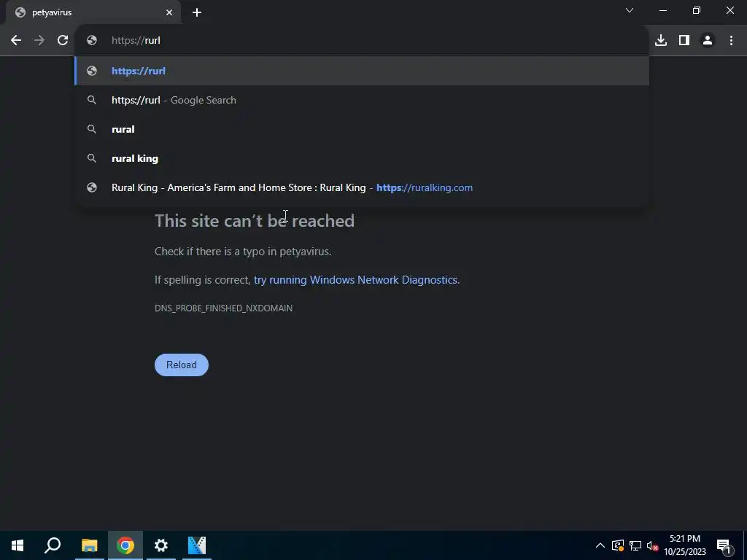
Task: Open the Chrome three-dot menu
Action: coord(731,41)
